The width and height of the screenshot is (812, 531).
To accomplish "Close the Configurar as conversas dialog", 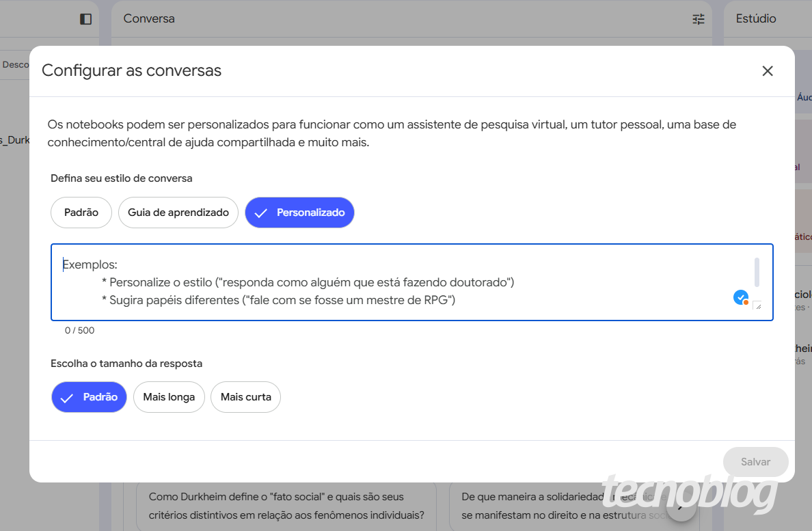I will click(x=768, y=70).
